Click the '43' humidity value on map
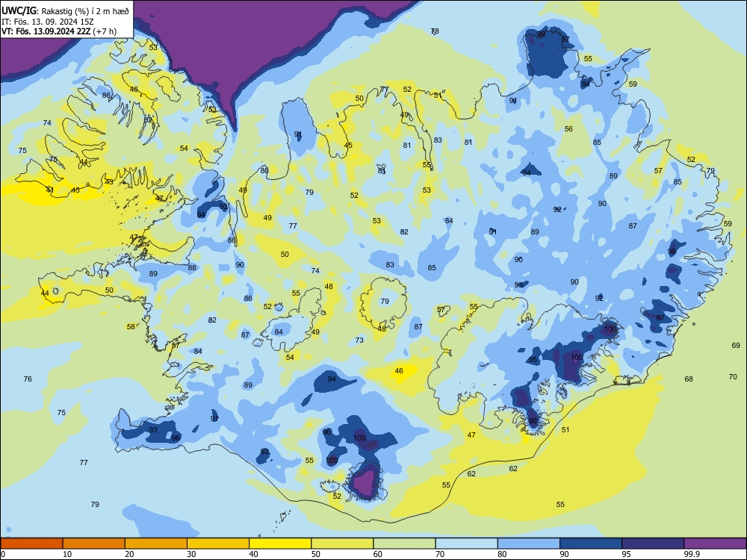Viewport: 747px width, 560px height. 109,182
